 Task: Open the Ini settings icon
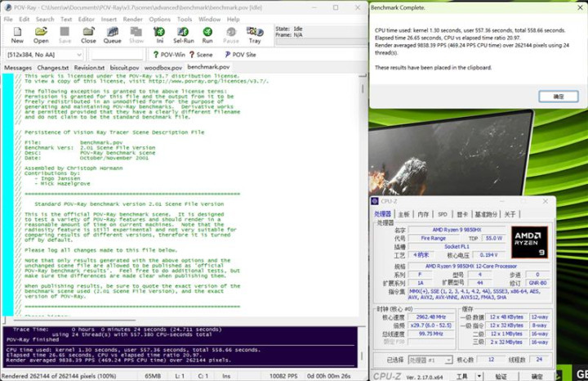pos(160,34)
